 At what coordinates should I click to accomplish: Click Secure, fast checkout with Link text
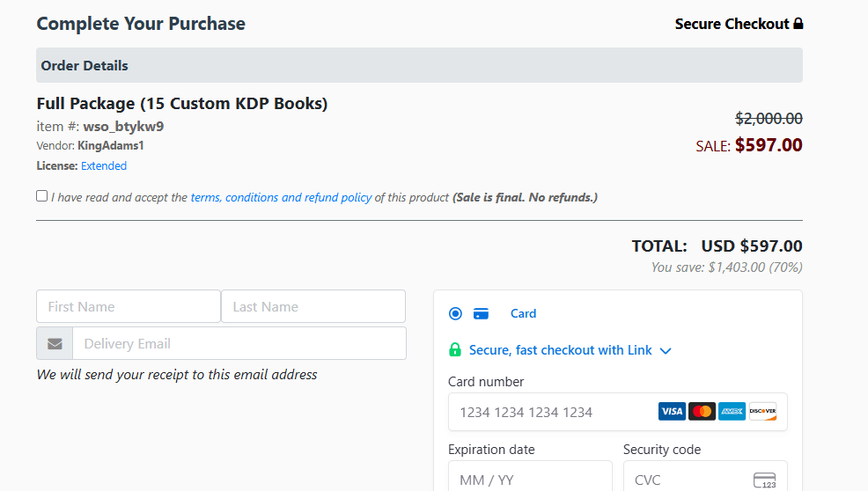(x=560, y=350)
